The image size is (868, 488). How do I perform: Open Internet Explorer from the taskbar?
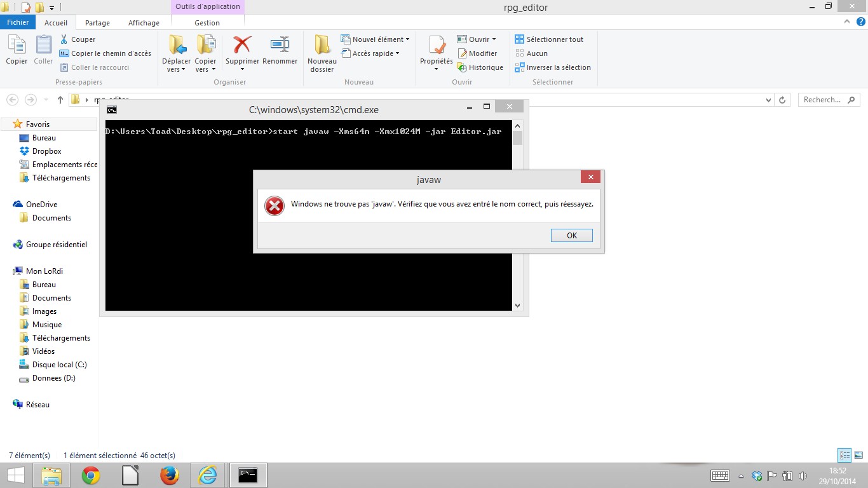click(x=208, y=475)
